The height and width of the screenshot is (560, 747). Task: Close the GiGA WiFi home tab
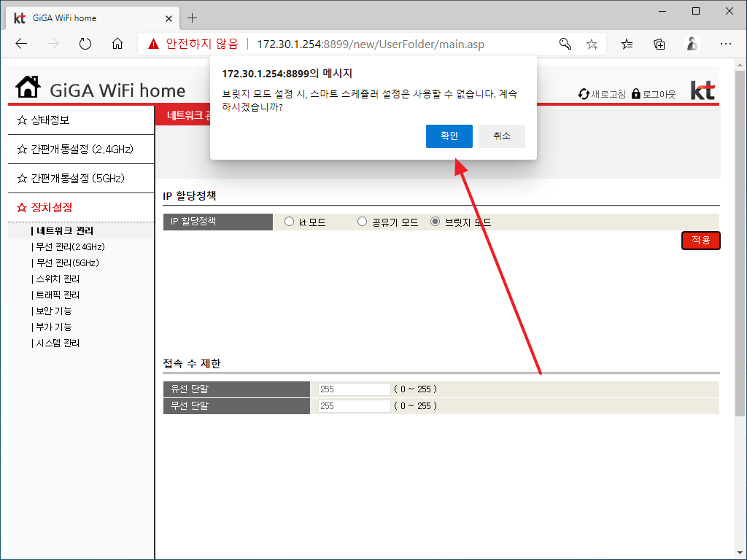point(169,18)
